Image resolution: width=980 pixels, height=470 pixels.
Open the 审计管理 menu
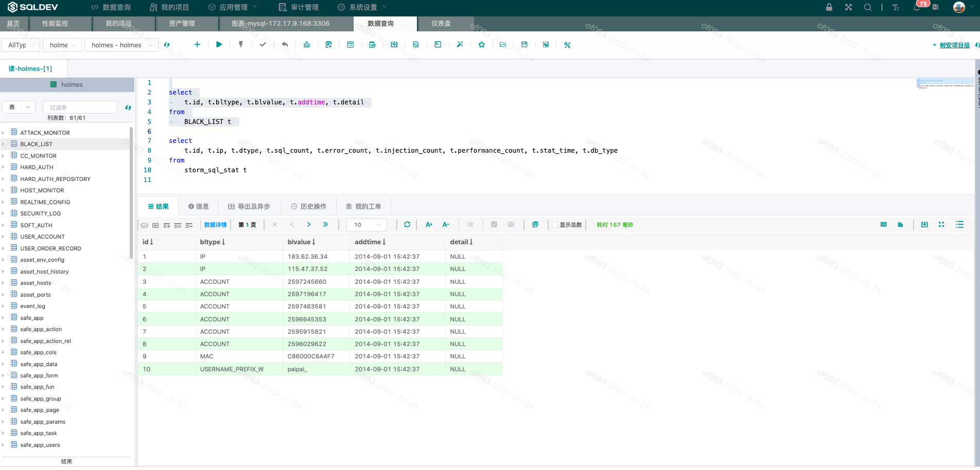coord(299,7)
